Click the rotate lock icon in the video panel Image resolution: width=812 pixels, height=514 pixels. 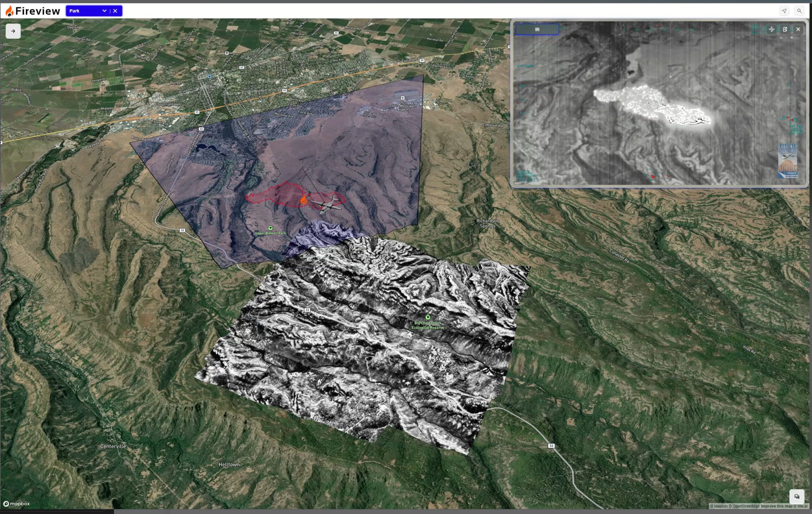(785, 29)
